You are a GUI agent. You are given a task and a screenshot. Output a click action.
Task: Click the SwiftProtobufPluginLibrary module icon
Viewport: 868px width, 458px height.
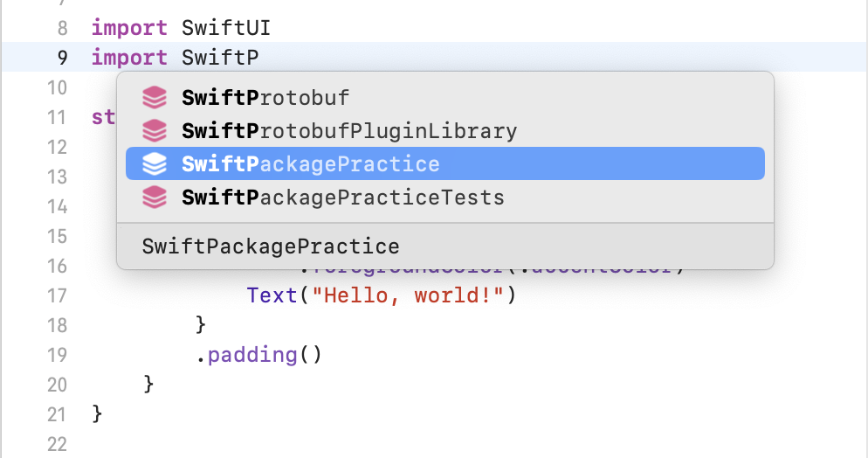coord(155,131)
